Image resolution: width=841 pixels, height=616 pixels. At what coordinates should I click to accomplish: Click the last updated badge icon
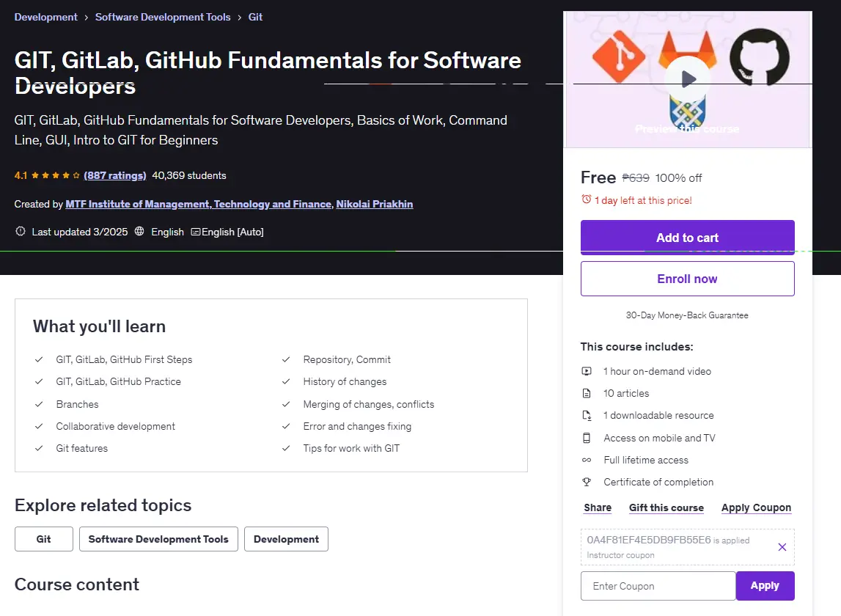click(x=21, y=231)
